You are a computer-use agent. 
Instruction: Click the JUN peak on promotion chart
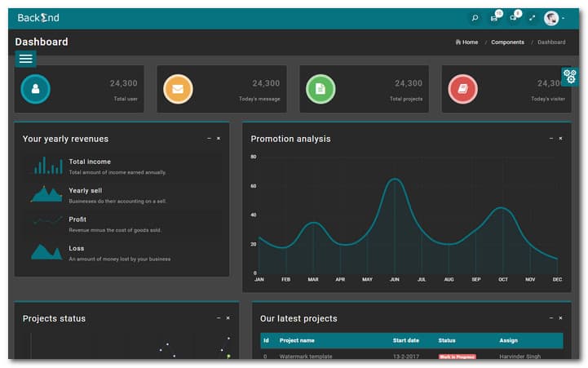pos(395,180)
